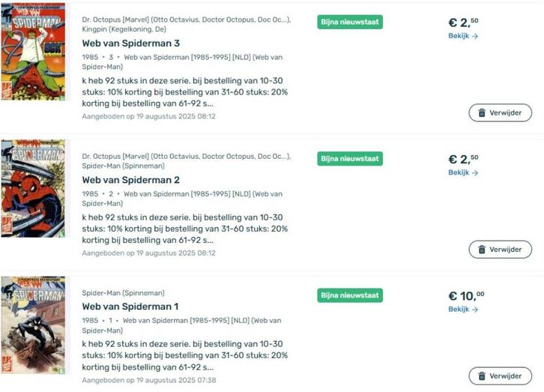Click trash icon for Web van Spiderman 1
This screenshot has width=544, height=392.
coord(482,376)
